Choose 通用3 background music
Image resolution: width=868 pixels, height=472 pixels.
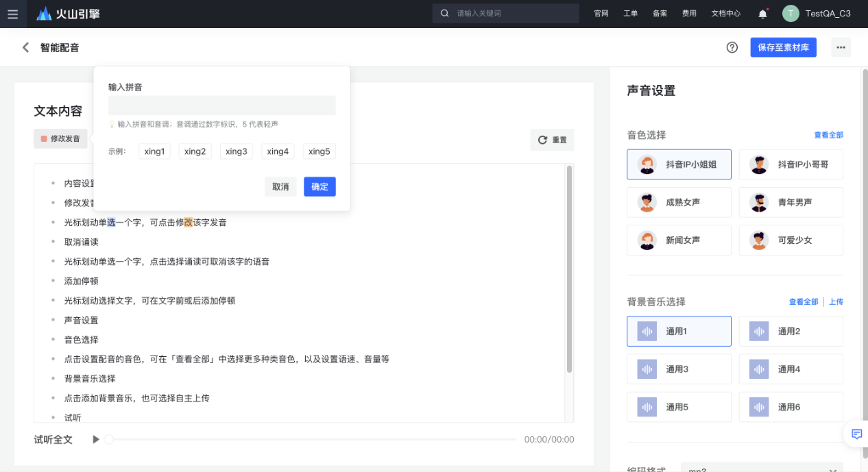coord(679,369)
